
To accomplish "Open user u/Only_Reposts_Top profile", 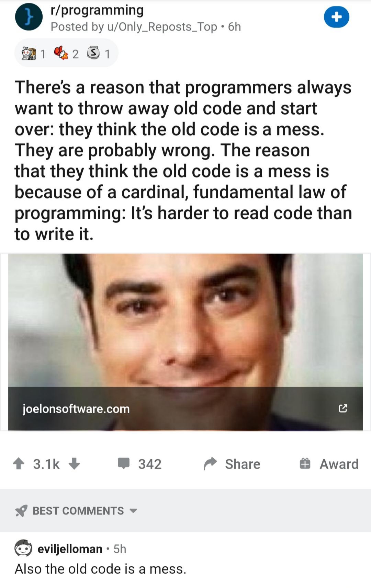I will pos(162,26).
